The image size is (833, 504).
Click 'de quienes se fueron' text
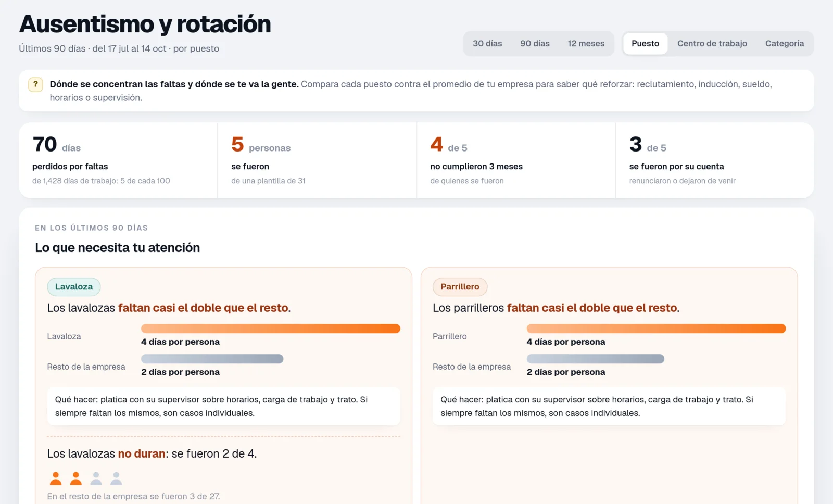pyautogui.click(x=467, y=181)
